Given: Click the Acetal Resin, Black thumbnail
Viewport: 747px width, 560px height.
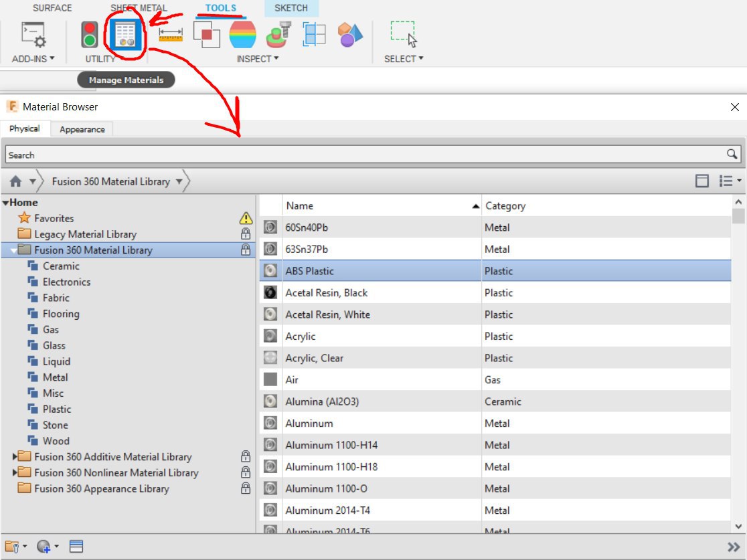Looking at the screenshot, I should [270, 292].
